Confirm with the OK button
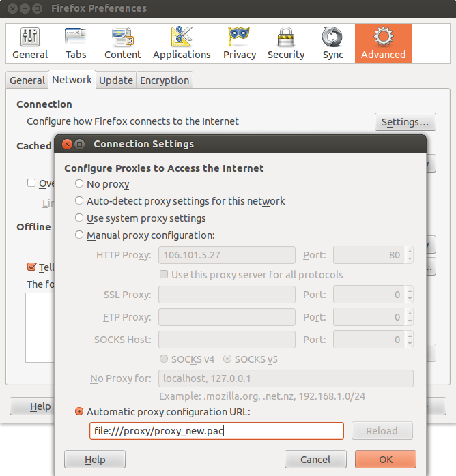 pyautogui.click(x=386, y=460)
